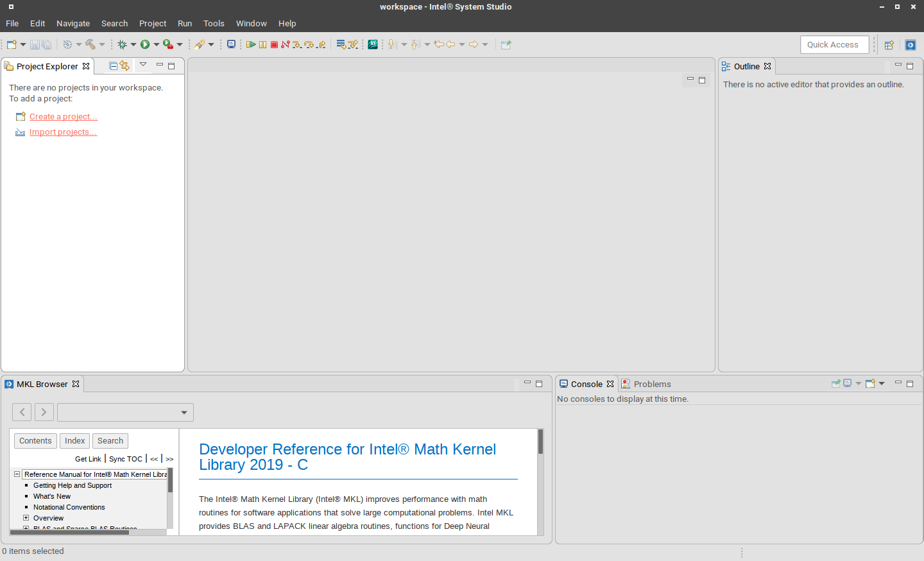Collapse the Reference Manual tree node
The width and height of the screenshot is (924, 561).
(17, 474)
